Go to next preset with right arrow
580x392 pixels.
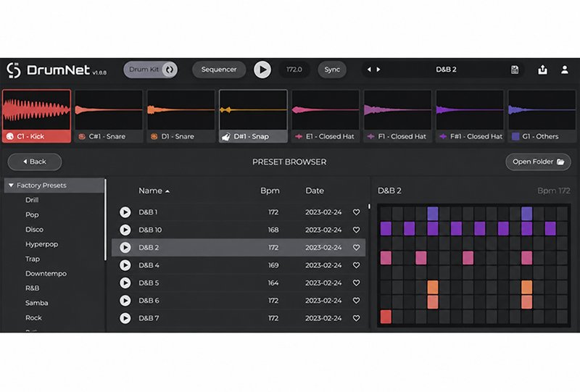click(378, 70)
